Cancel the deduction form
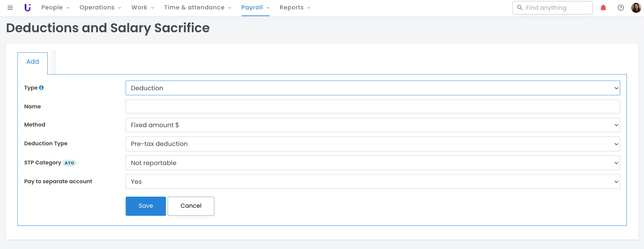This screenshot has height=249, width=644. (x=191, y=206)
